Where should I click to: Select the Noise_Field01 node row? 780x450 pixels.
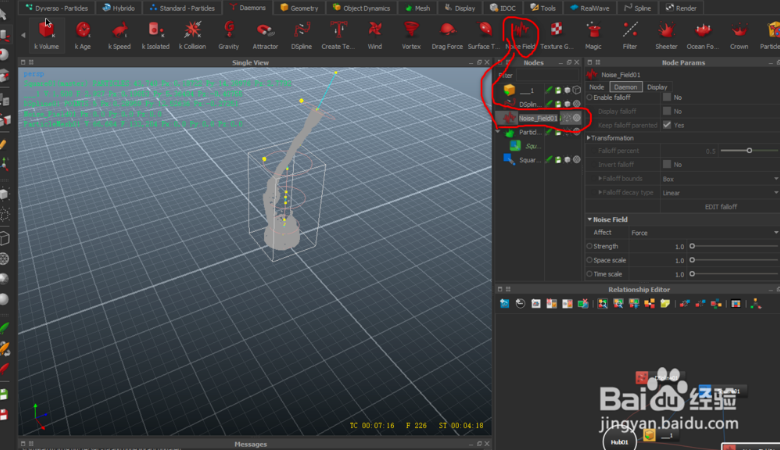coord(538,118)
